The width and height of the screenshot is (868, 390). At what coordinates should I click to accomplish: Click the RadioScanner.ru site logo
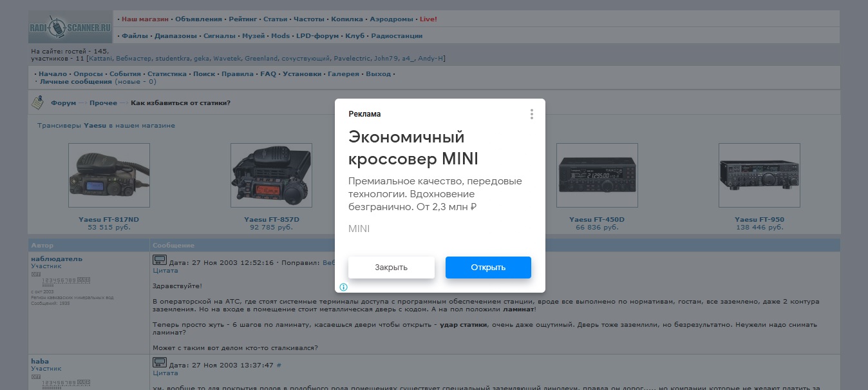[70, 27]
